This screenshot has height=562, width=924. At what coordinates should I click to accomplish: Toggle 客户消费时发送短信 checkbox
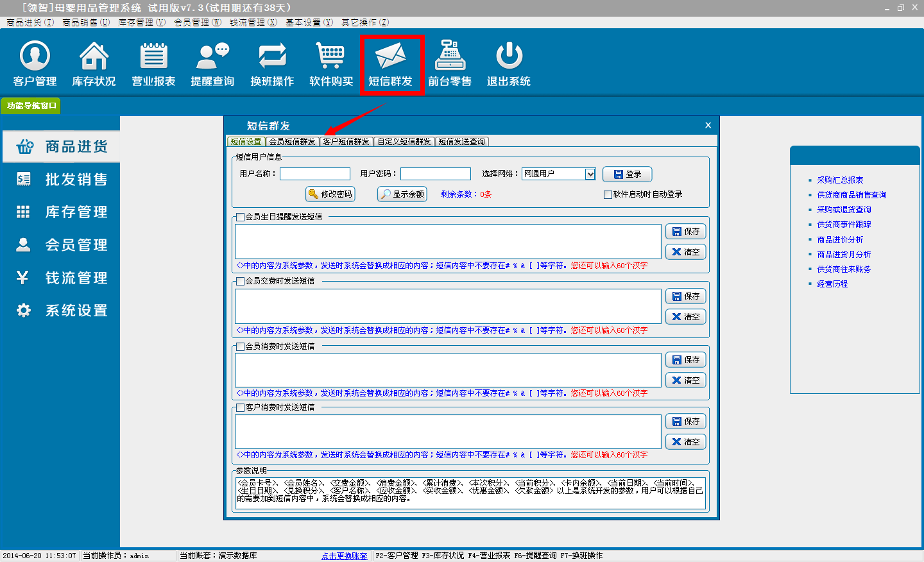click(241, 407)
